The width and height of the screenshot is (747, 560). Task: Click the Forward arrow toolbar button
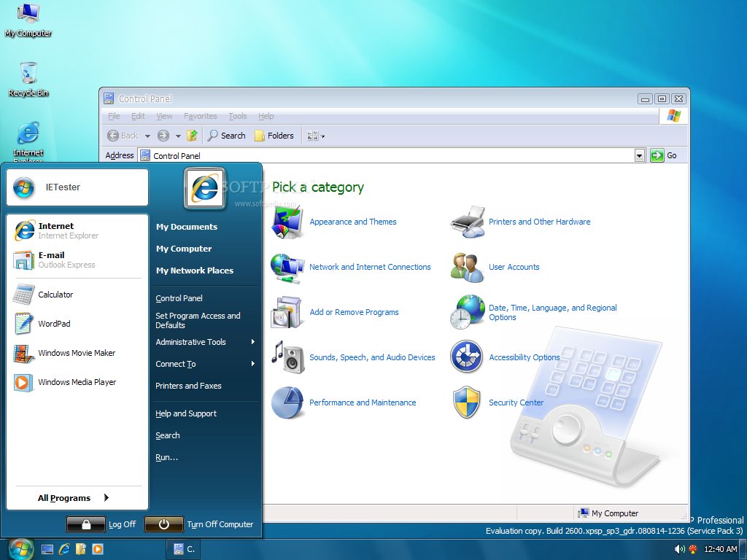[x=163, y=136]
